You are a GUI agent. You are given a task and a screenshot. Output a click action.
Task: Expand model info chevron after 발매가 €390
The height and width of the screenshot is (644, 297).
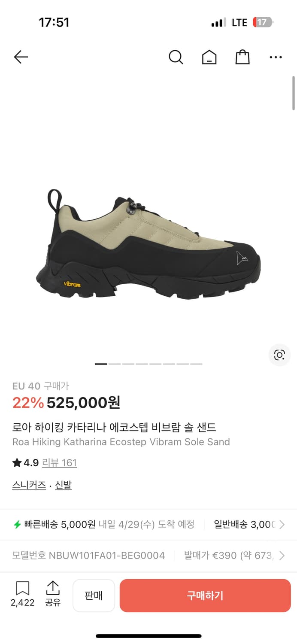[x=282, y=556]
